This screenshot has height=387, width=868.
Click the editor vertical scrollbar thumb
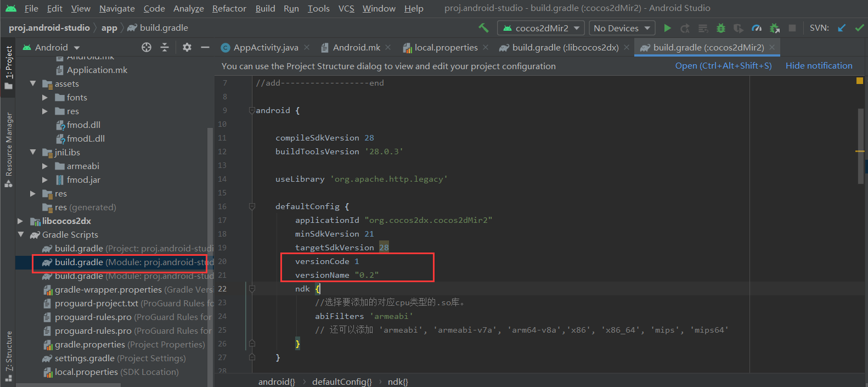pos(861,145)
